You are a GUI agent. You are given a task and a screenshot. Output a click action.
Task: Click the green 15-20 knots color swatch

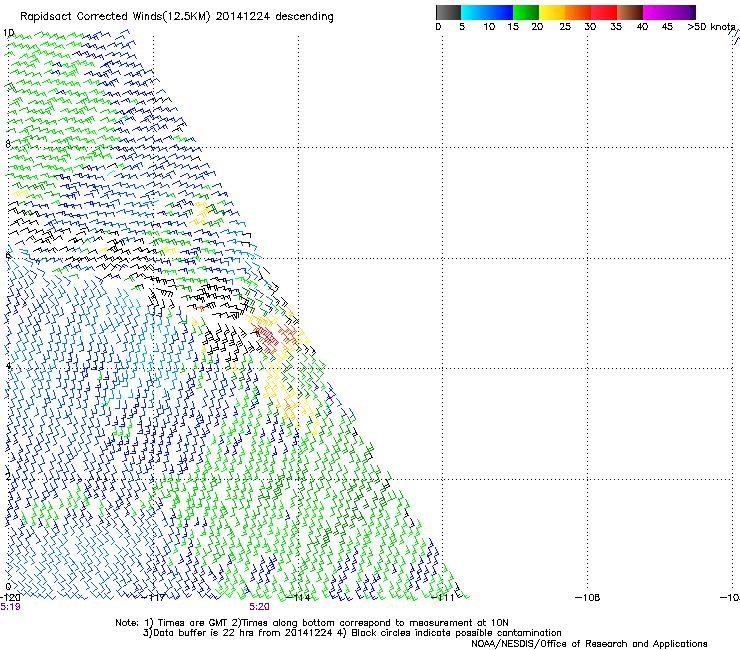526,12
